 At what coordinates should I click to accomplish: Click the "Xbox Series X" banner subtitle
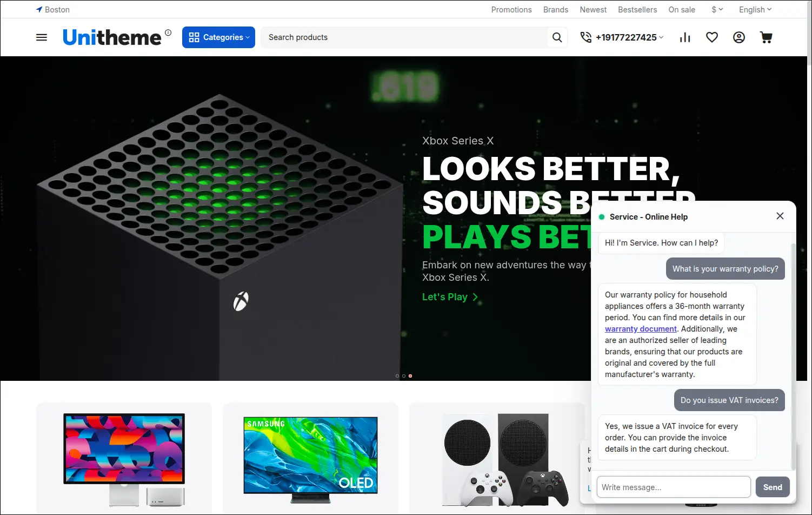point(458,141)
